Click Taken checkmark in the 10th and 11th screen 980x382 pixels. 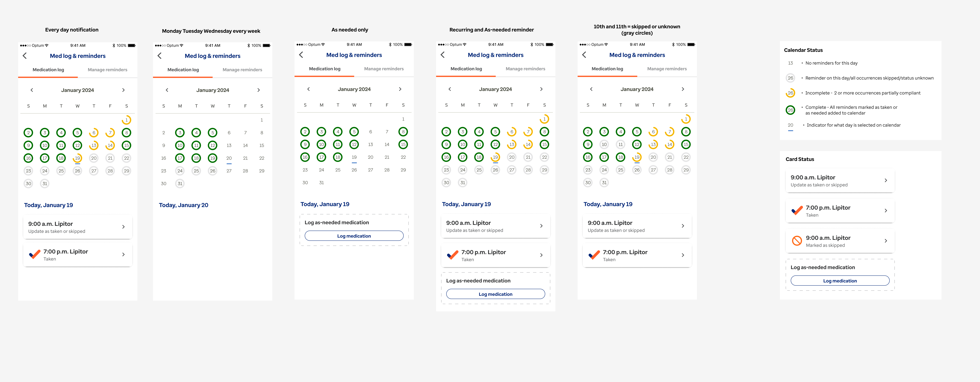(x=594, y=255)
